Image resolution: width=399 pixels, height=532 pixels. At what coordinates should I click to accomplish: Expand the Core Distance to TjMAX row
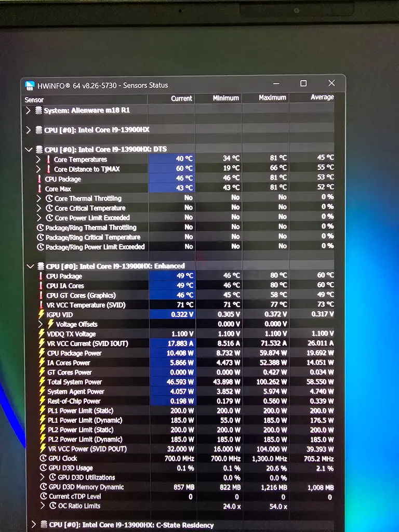(x=38, y=169)
